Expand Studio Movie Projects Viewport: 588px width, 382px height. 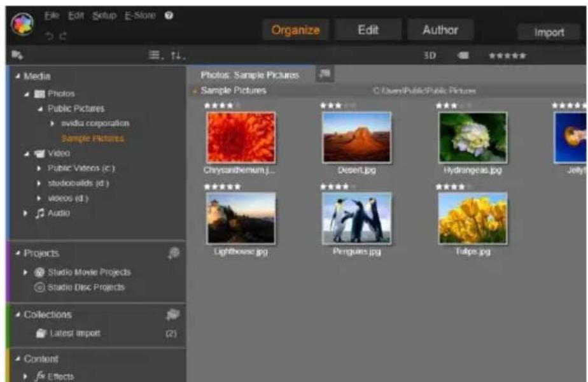[25, 272]
